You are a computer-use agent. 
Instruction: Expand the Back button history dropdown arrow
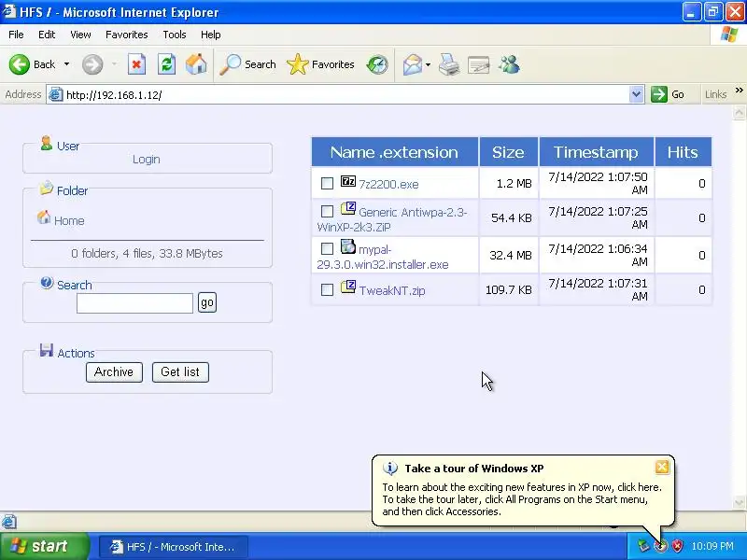pyautogui.click(x=66, y=64)
